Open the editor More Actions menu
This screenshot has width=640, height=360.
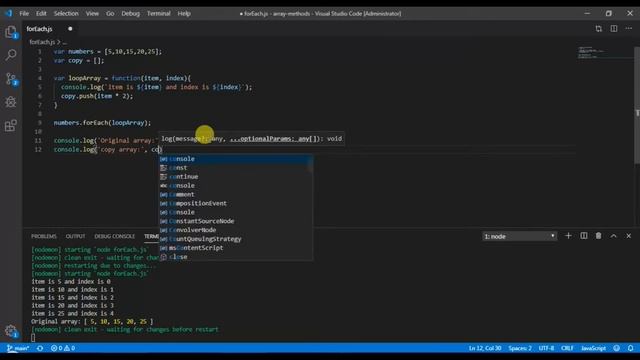click(x=629, y=29)
